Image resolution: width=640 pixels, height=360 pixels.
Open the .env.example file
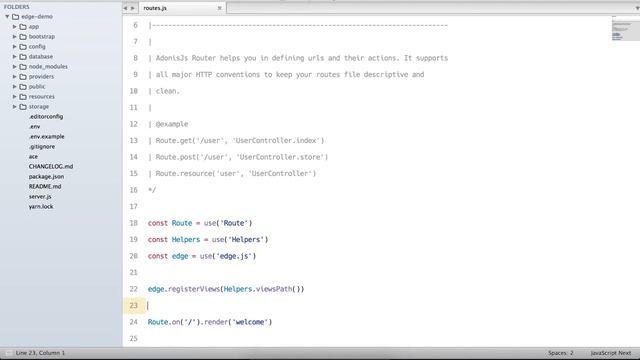pyautogui.click(x=47, y=137)
